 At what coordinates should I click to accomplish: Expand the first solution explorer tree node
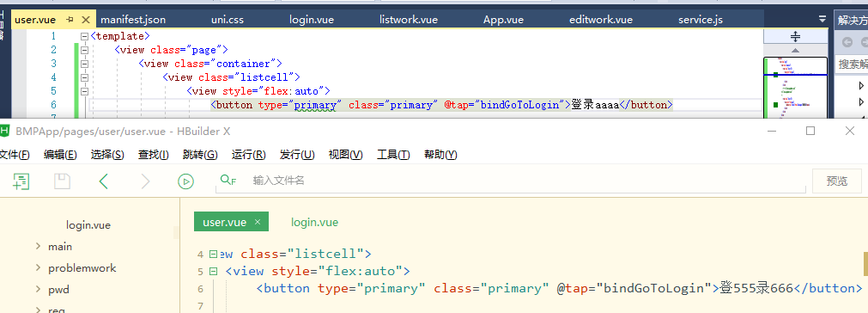coord(861,85)
